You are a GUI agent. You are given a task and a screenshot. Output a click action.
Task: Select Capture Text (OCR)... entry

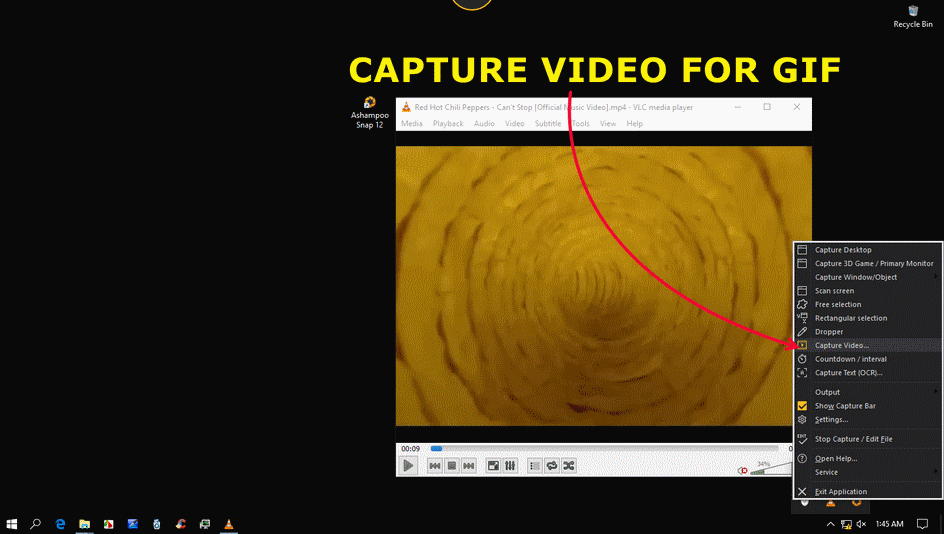pos(868,373)
